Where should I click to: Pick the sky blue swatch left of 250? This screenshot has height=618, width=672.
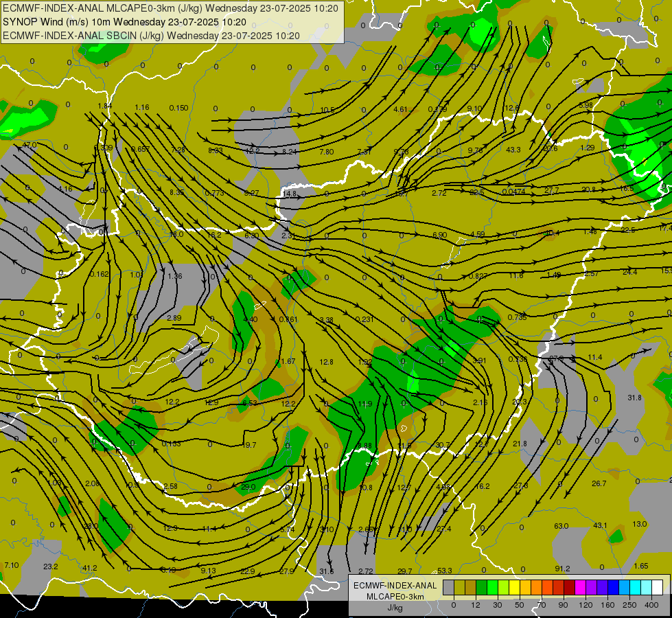625,587
